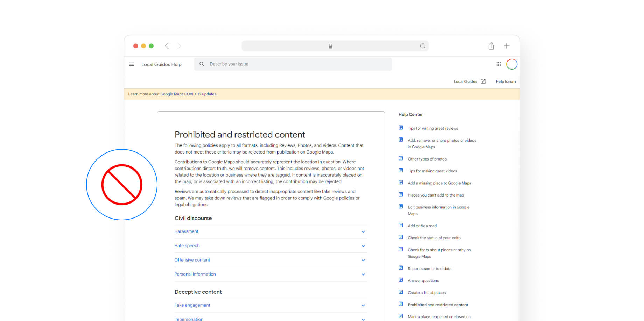Open Add a missing place to Google Maps

coord(439,183)
